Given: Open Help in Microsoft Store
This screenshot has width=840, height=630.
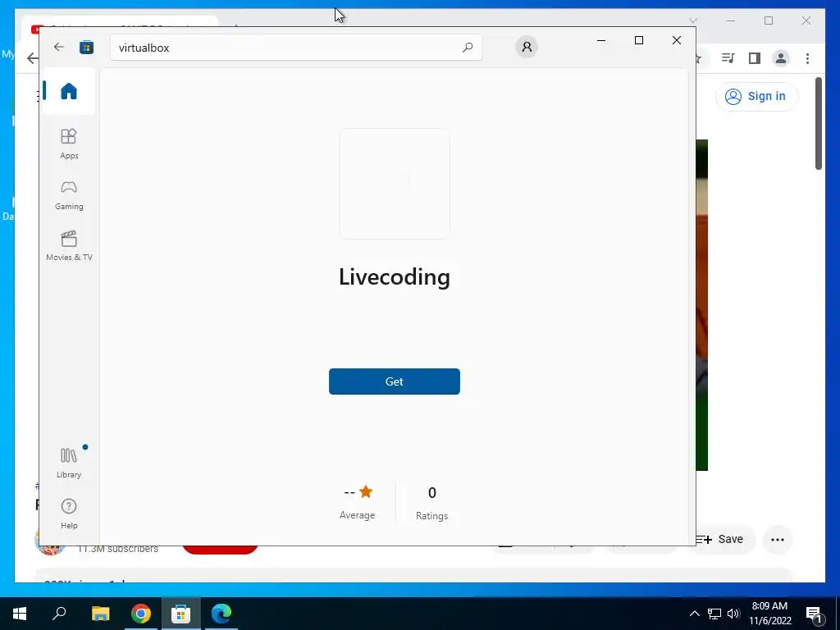Looking at the screenshot, I should click(x=69, y=514).
